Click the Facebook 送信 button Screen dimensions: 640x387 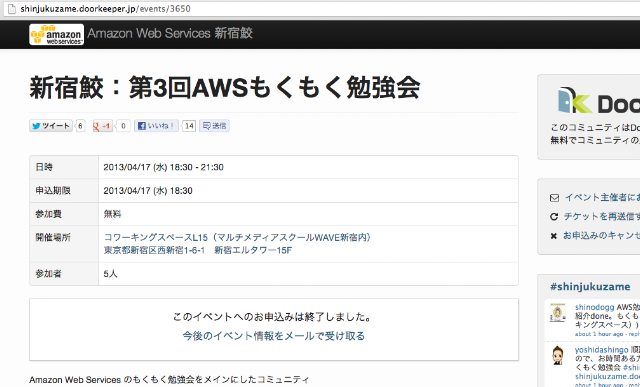214,126
